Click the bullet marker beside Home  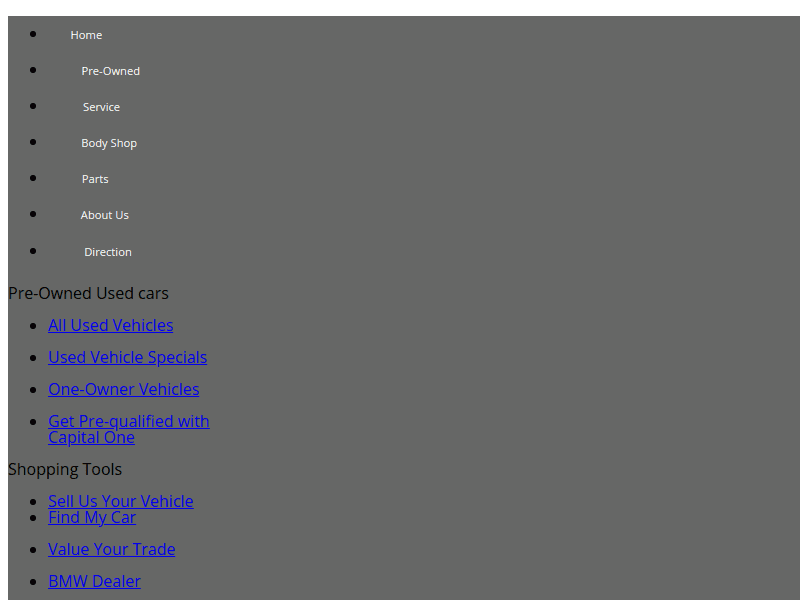click(x=33, y=34)
